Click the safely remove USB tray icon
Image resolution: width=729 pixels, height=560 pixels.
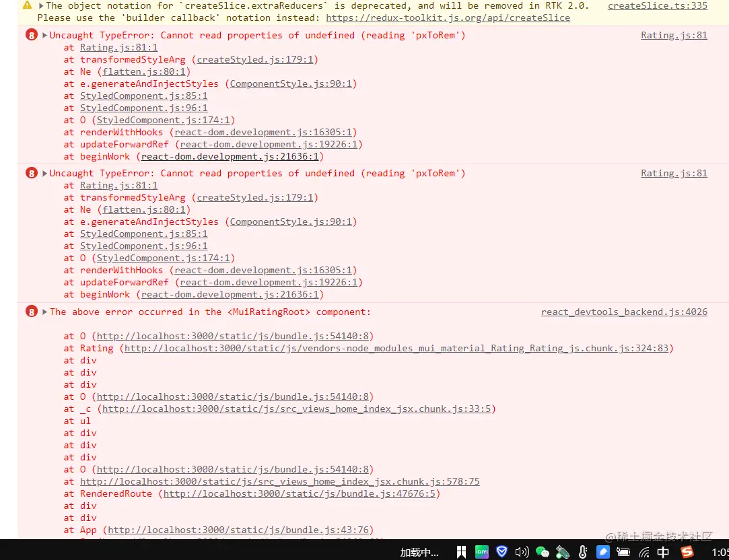[563, 552]
